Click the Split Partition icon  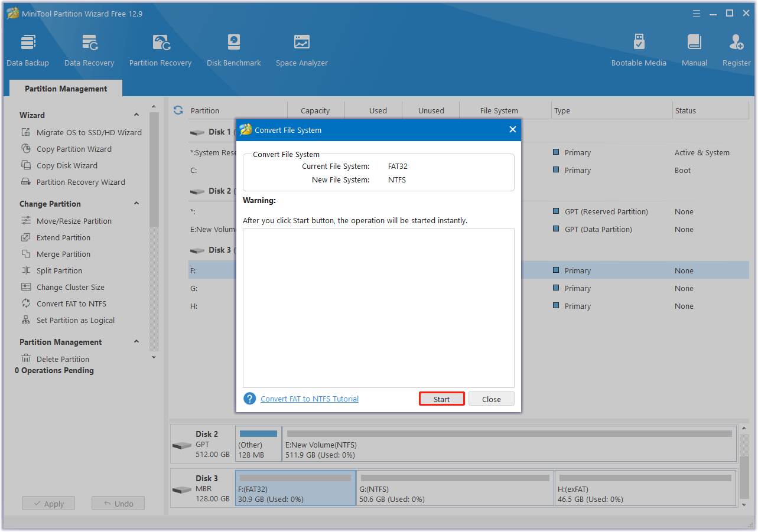(x=26, y=270)
